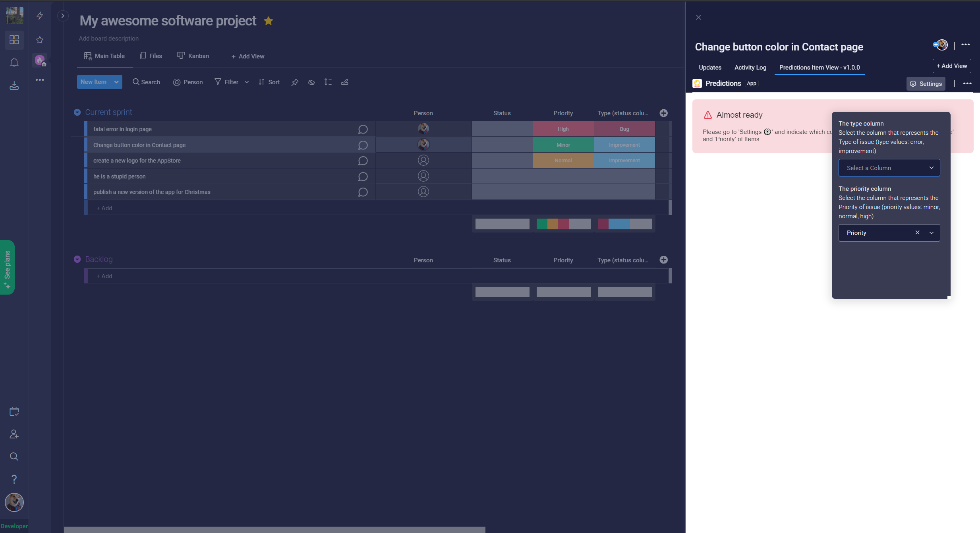Image resolution: width=980 pixels, height=533 pixels.
Task: Toggle favorite star next to board title
Action: point(269,21)
